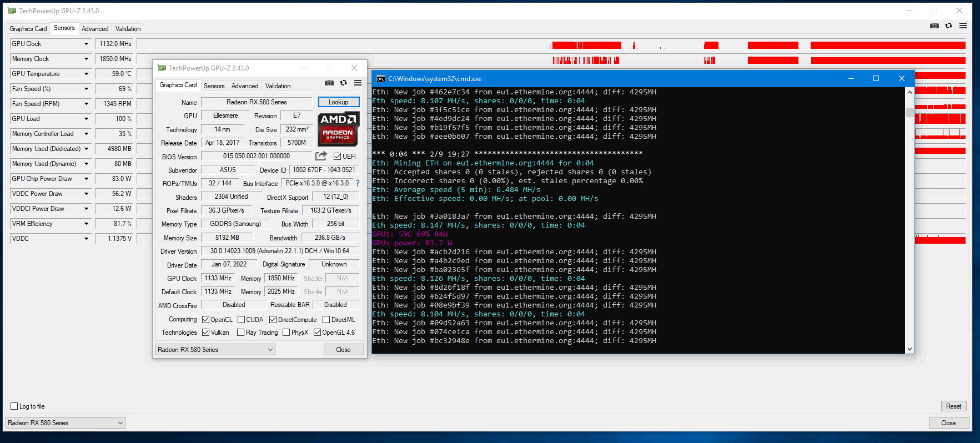Enable the Log to file checkbox
The image size is (980, 443).
pyautogui.click(x=14, y=406)
